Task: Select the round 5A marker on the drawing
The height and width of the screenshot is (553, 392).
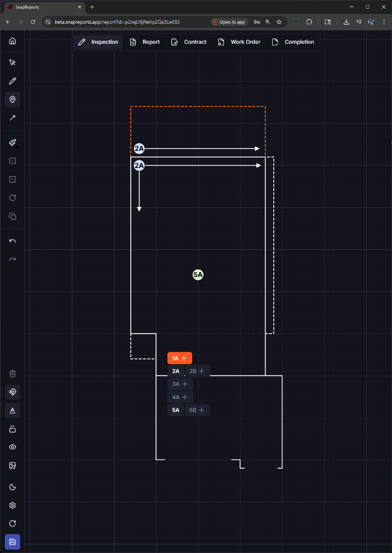Action: [x=198, y=275]
